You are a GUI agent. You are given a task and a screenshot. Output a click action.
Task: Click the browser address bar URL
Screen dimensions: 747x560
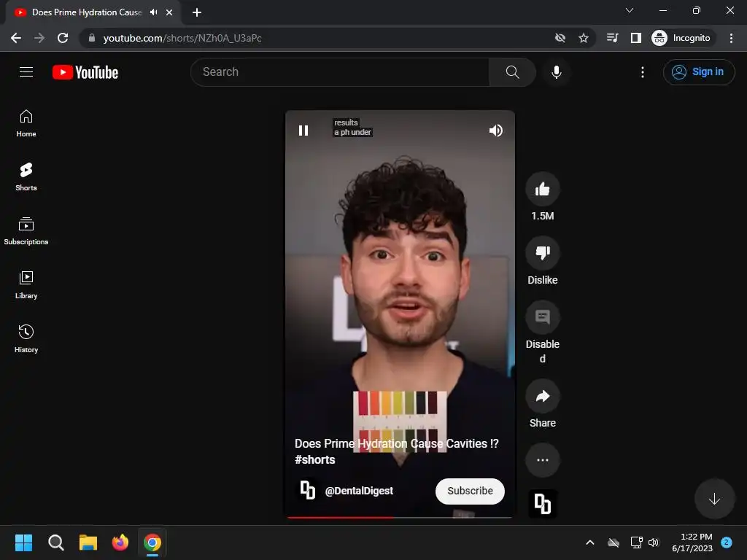[182, 38]
